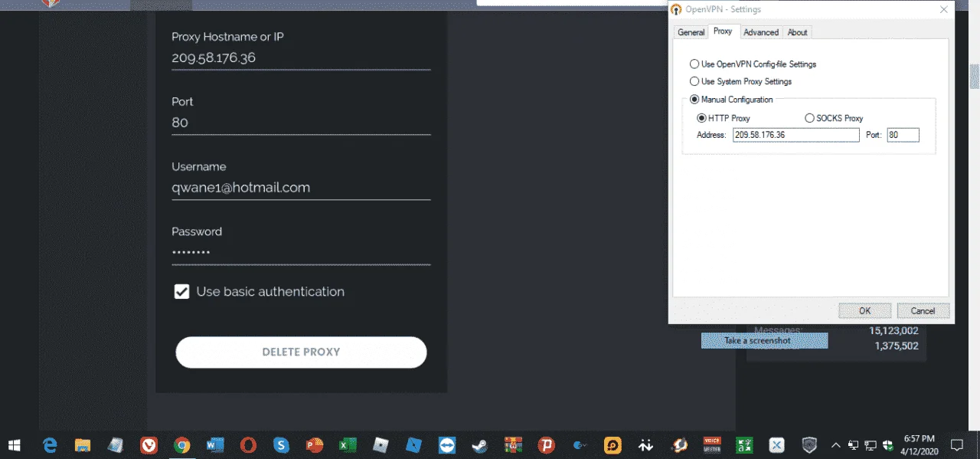The image size is (980, 459).
Task: Open the orange screen recorder taskbar icon
Action: (612, 444)
